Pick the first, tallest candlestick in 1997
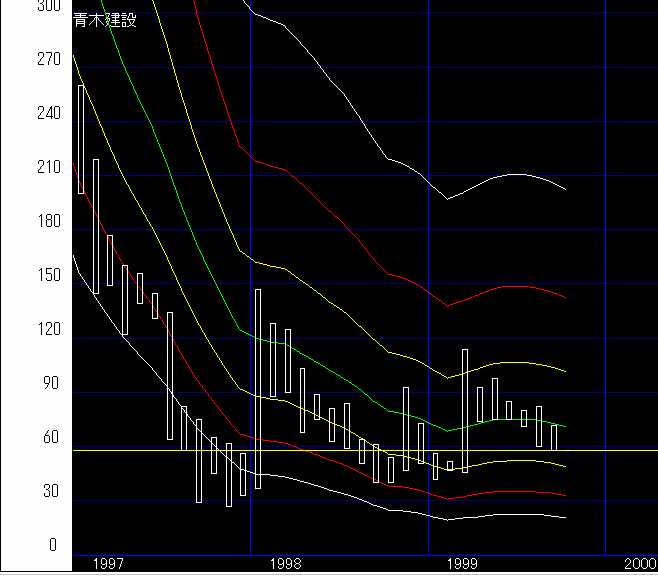 coord(81,138)
